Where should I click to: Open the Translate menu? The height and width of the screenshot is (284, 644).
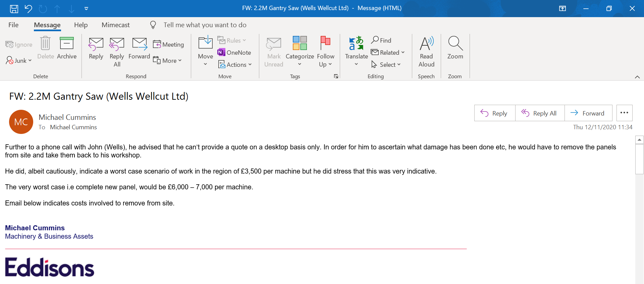356,51
